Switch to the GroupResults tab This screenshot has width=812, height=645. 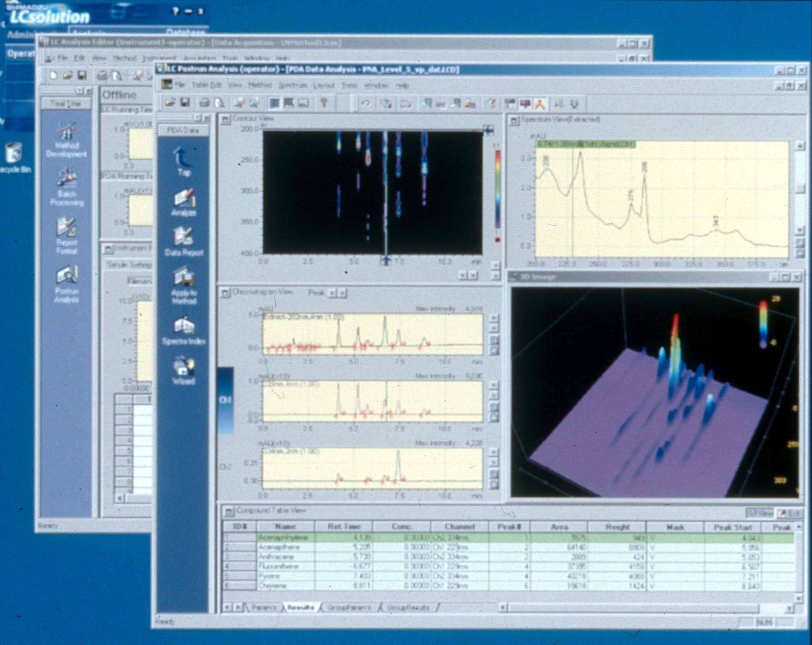point(408,608)
